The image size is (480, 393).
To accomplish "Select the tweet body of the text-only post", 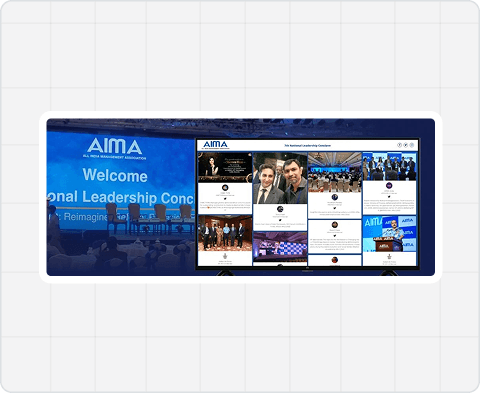I will pyautogui.click(x=335, y=244).
